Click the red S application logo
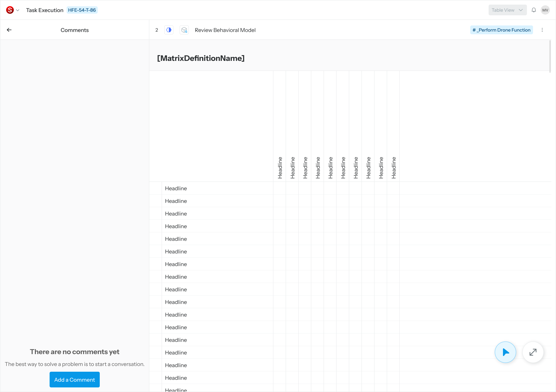 (x=10, y=10)
